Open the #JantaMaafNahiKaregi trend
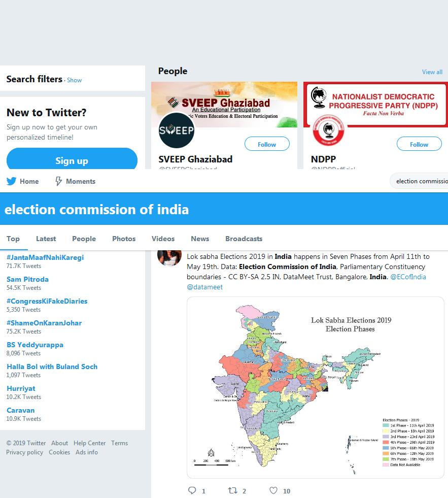Viewport: 448px width, 498px height. 45,257
